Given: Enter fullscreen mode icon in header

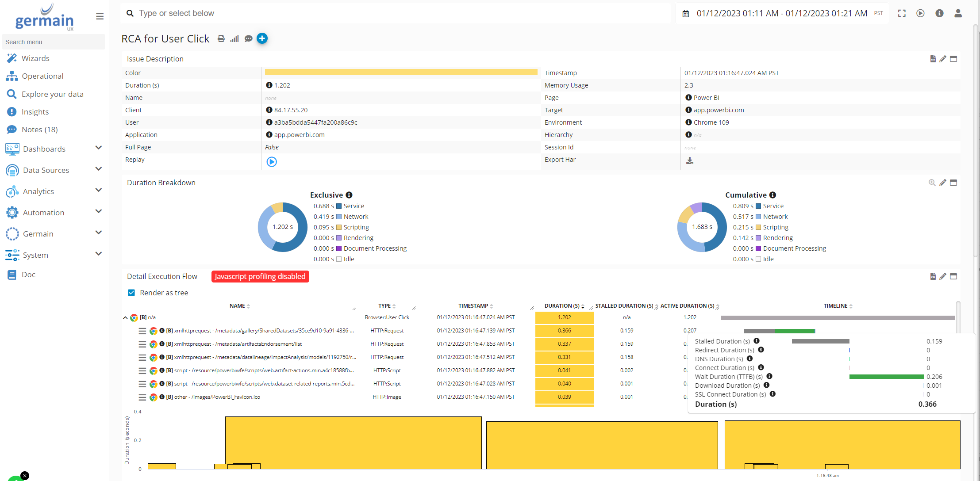Looking at the screenshot, I should click(902, 13).
